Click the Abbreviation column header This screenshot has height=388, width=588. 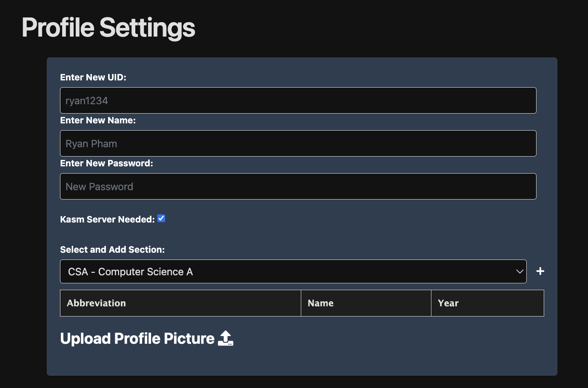97,303
